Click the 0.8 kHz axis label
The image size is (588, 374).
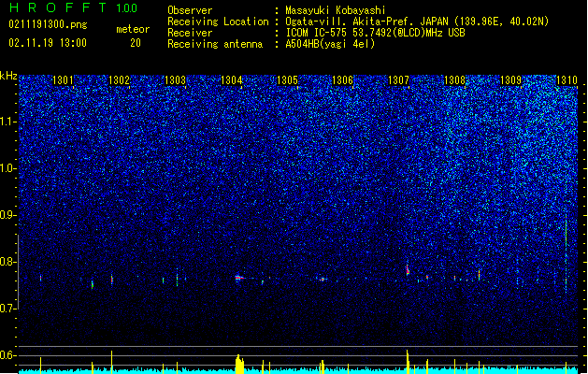coord(8,262)
